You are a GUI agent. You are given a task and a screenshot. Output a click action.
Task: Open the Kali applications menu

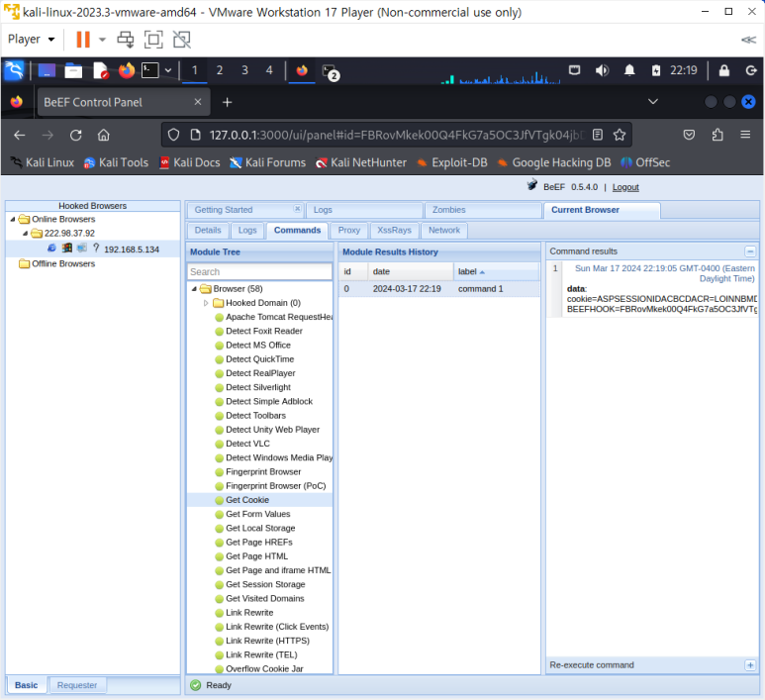click(x=14, y=70)
